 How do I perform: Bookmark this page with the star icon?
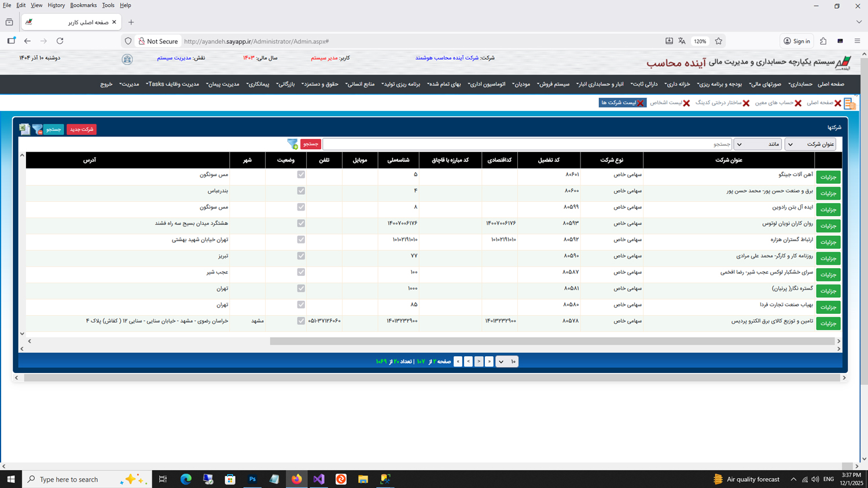point(719,41)
